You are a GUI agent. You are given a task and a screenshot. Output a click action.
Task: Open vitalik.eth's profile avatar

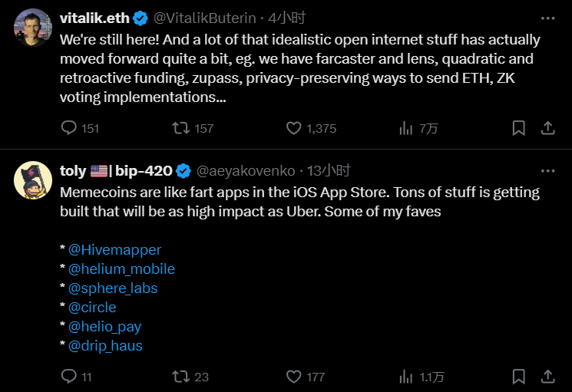pyautogui.click(x=33, y=29)
